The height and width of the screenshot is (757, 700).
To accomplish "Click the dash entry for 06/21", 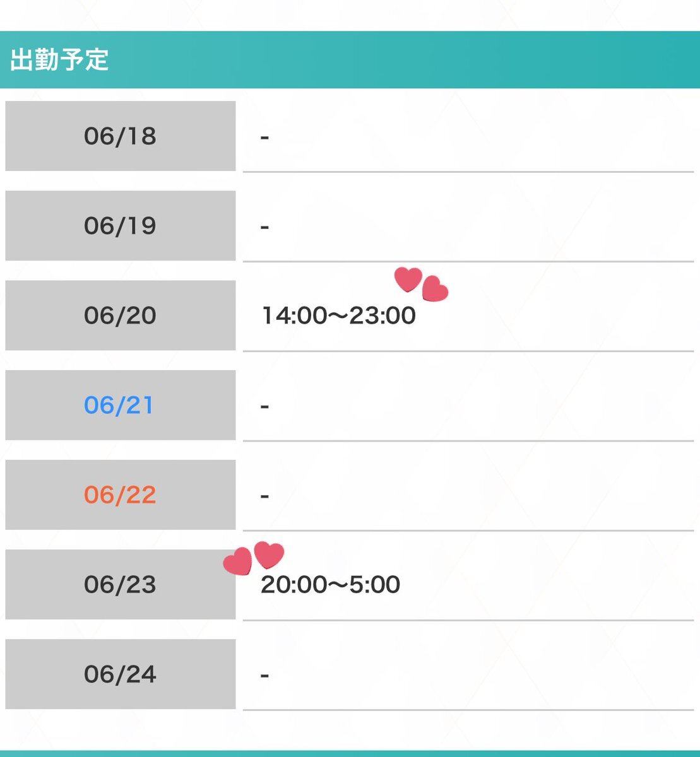I will pyautogui.click(x=265, y=406).
